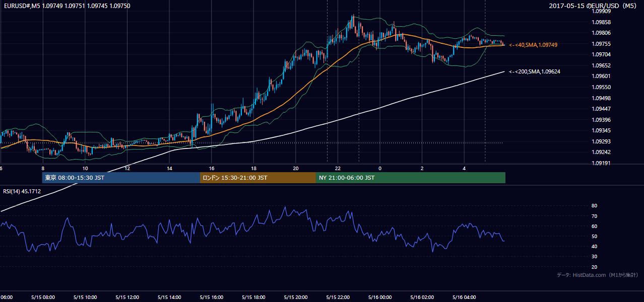Click price axis value 1.09704
This screenshot has width=644, height=302.
click(601, 54)
